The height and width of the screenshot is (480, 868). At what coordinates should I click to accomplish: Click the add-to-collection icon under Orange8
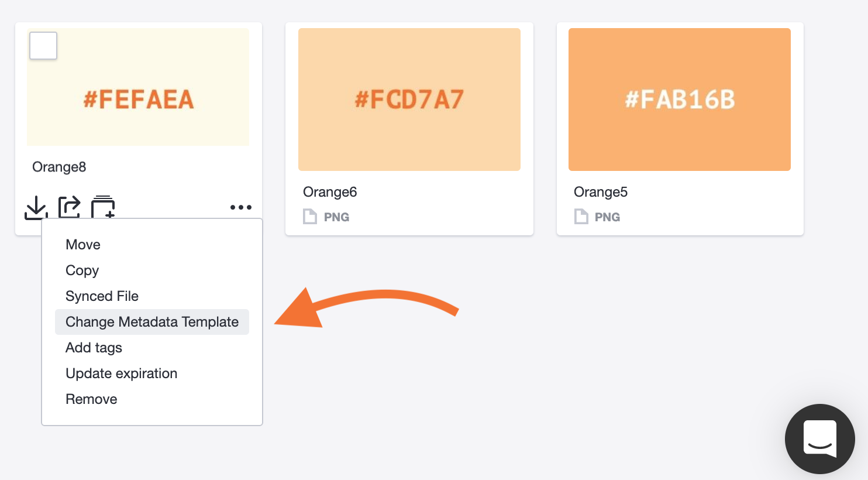103,207
